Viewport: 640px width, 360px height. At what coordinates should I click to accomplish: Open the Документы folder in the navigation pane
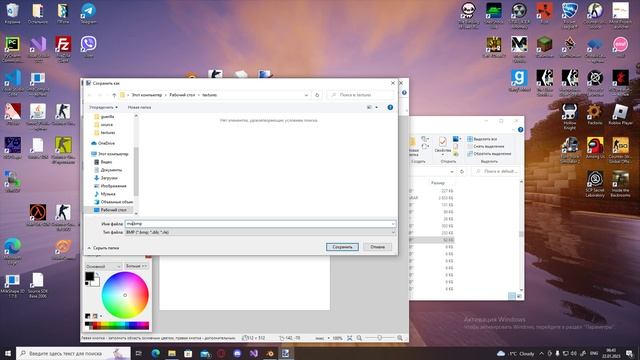pyautogui.click(x=108, y=170)
